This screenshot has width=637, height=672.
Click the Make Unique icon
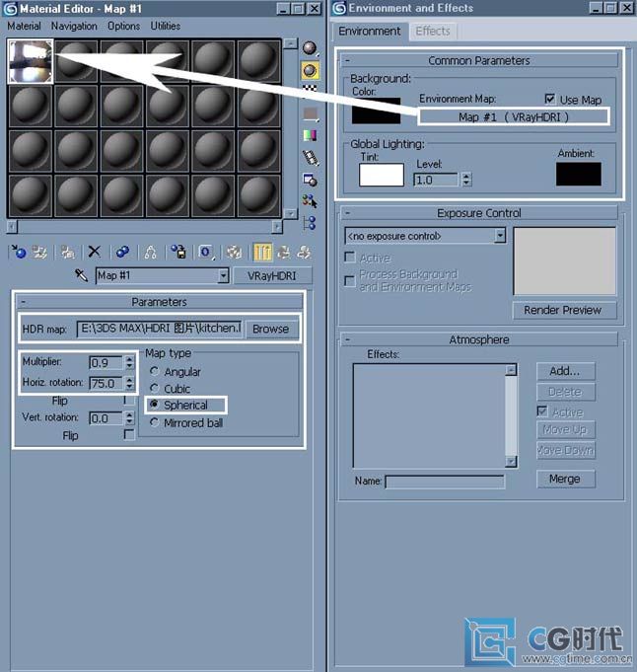pos(150,252)
